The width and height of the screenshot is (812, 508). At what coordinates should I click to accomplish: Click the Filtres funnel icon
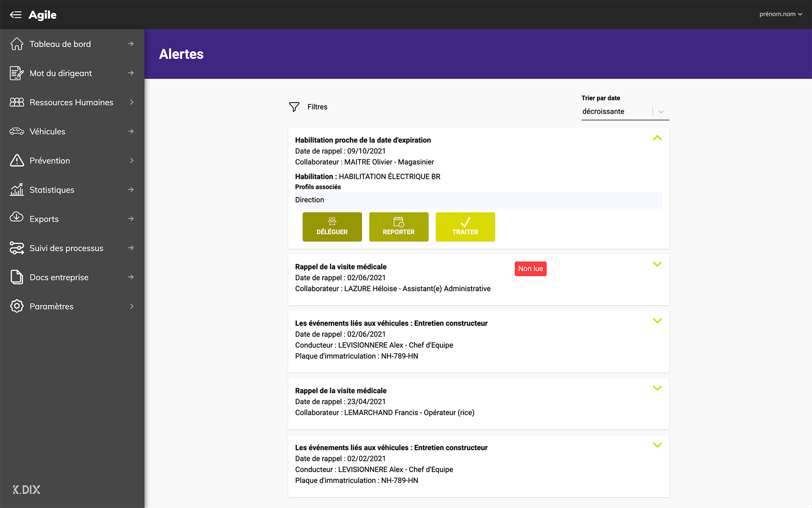tap(294, 107)
